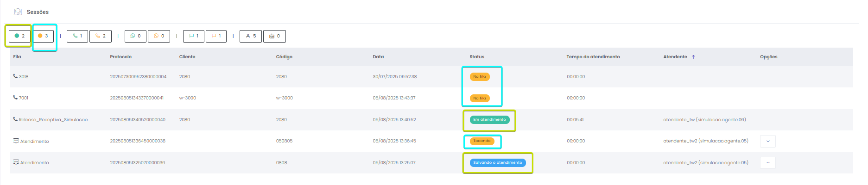Toggle the green dot status filter
The image size is (868, 185).
pos(20,36)
